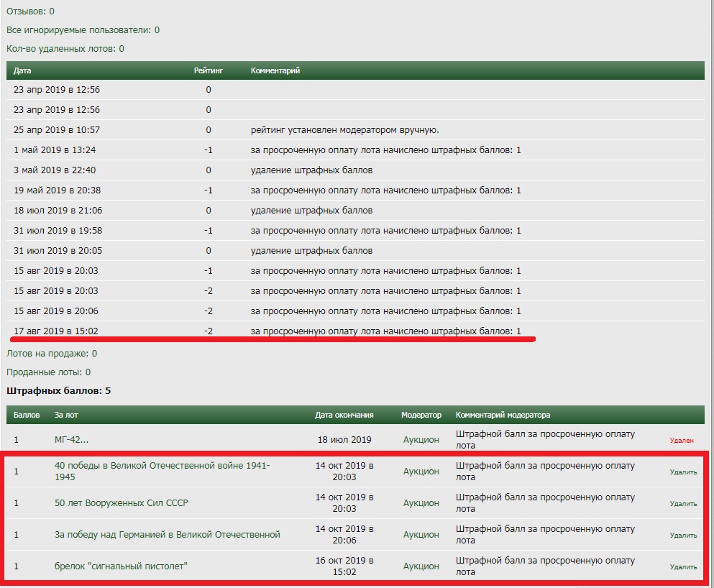714x588 pixels.
Task: Click the Комментарий модератора column header
Action: coord(503,415)
